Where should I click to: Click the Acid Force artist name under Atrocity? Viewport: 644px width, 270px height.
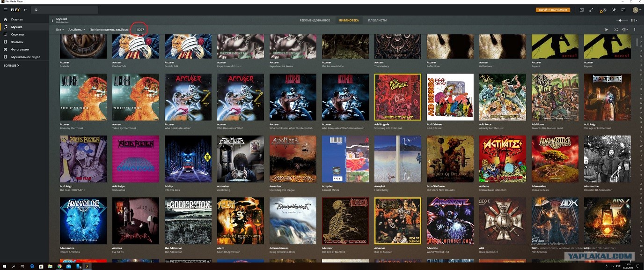[485, 124]
